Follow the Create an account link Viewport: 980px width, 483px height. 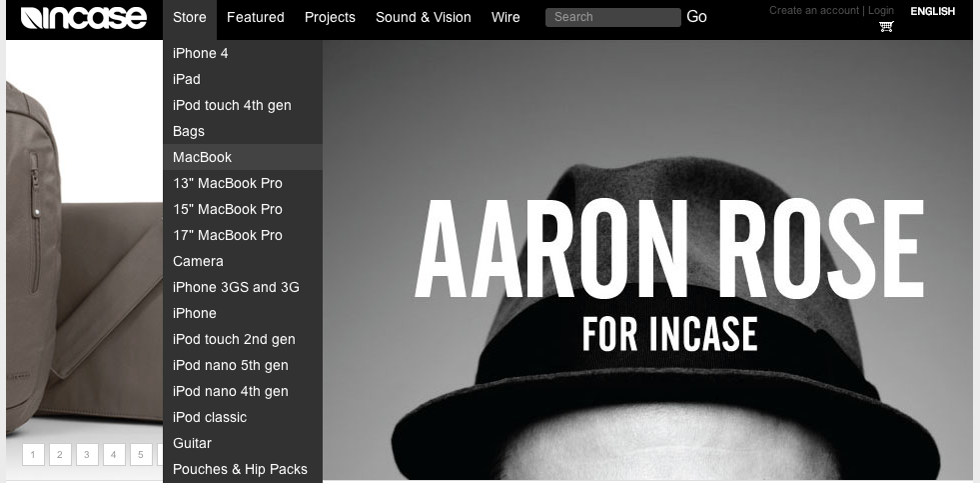pos(814,11)
